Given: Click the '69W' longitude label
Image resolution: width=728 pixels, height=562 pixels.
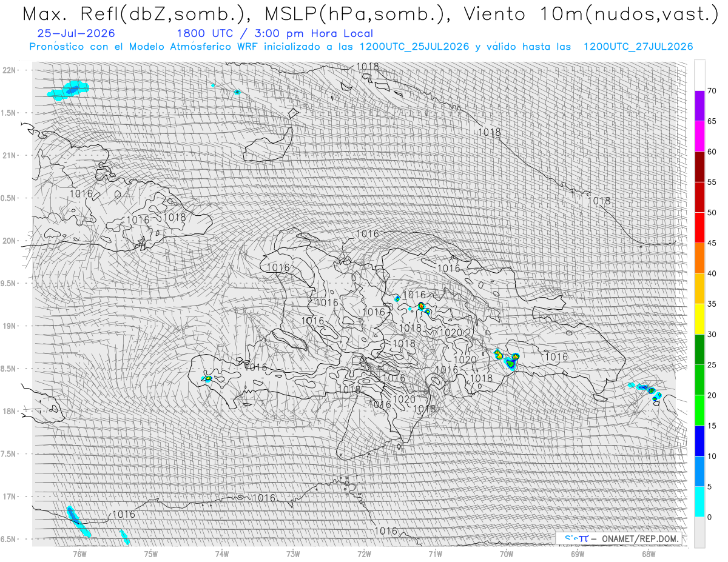Looking at the screenshot, I should 578,554.
